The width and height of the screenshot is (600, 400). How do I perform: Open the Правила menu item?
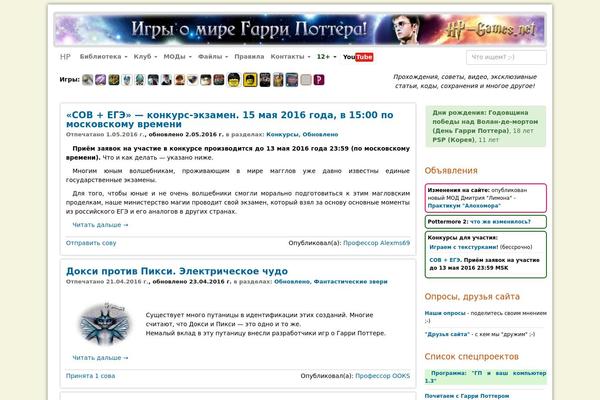(249, 57)
